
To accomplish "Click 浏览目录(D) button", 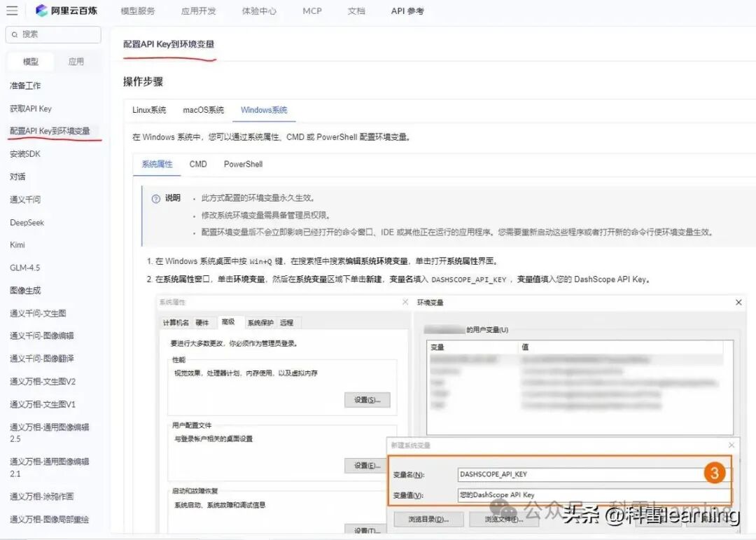I will pos(428,519).
